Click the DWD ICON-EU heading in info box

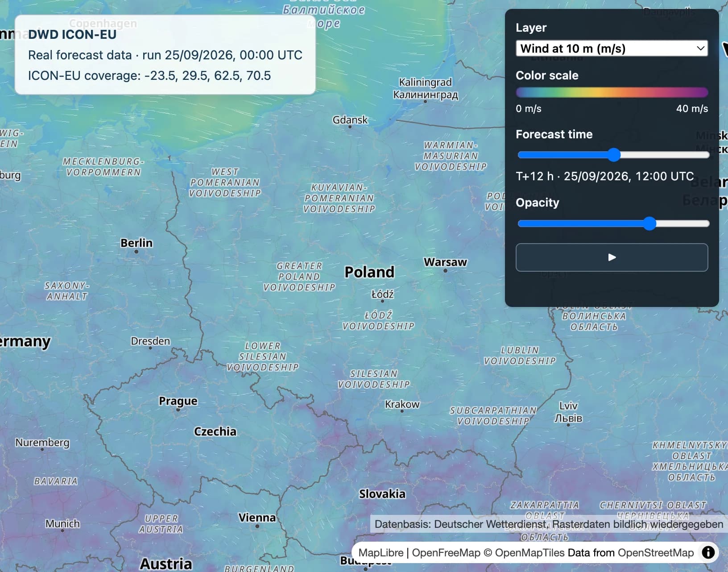tap(72, 34)
